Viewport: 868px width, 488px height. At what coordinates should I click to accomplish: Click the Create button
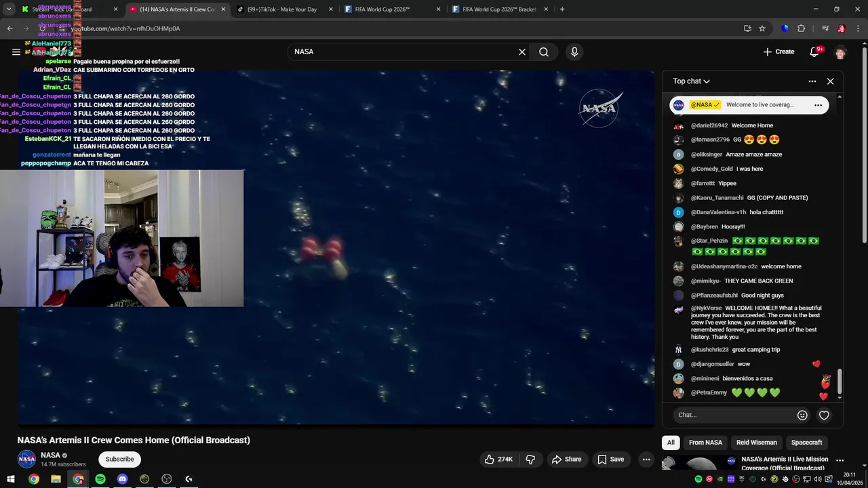[778, 52]
